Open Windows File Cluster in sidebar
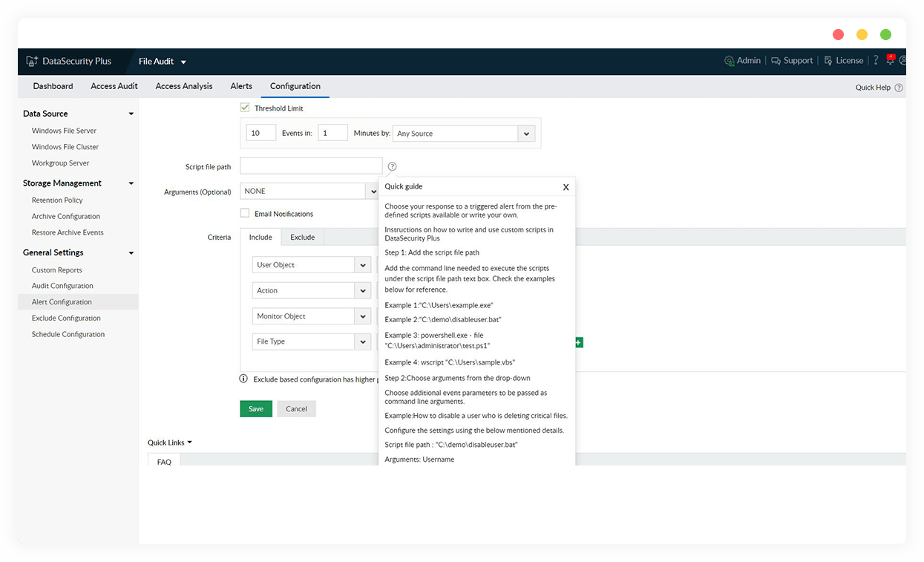 [x=65, y=147]
